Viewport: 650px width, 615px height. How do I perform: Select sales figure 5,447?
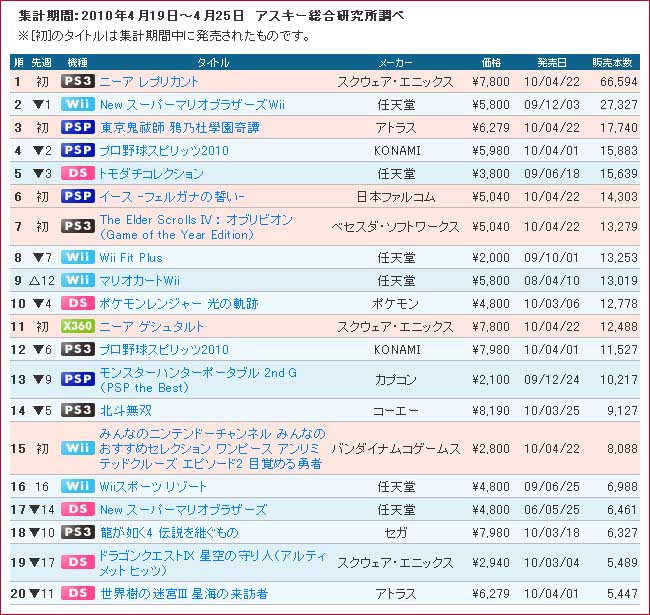622,594
